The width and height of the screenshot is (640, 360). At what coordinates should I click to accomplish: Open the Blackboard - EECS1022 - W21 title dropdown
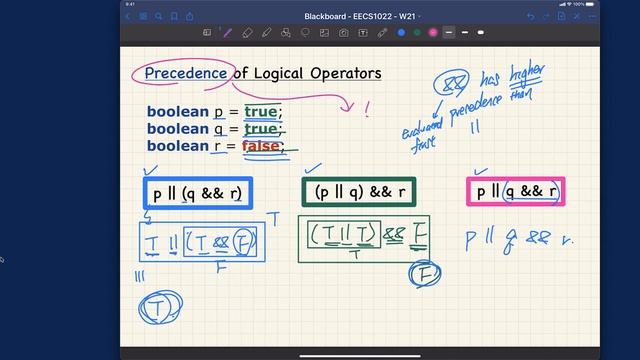(x=362, y=16)
